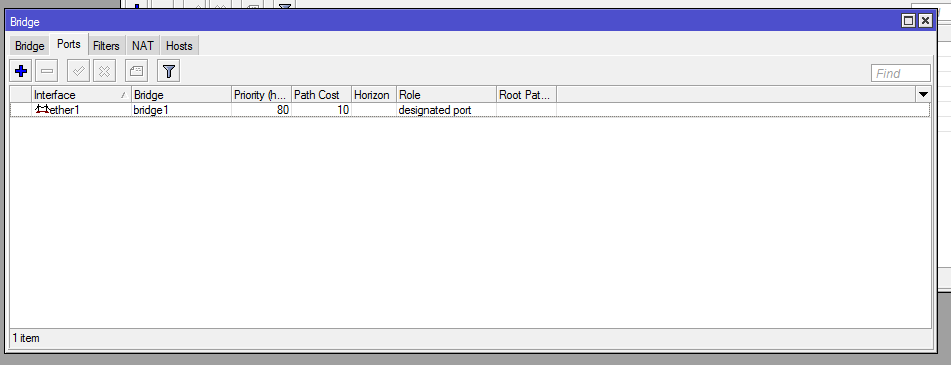
Task: Click the ether1 interface icon
Action: 42,110
